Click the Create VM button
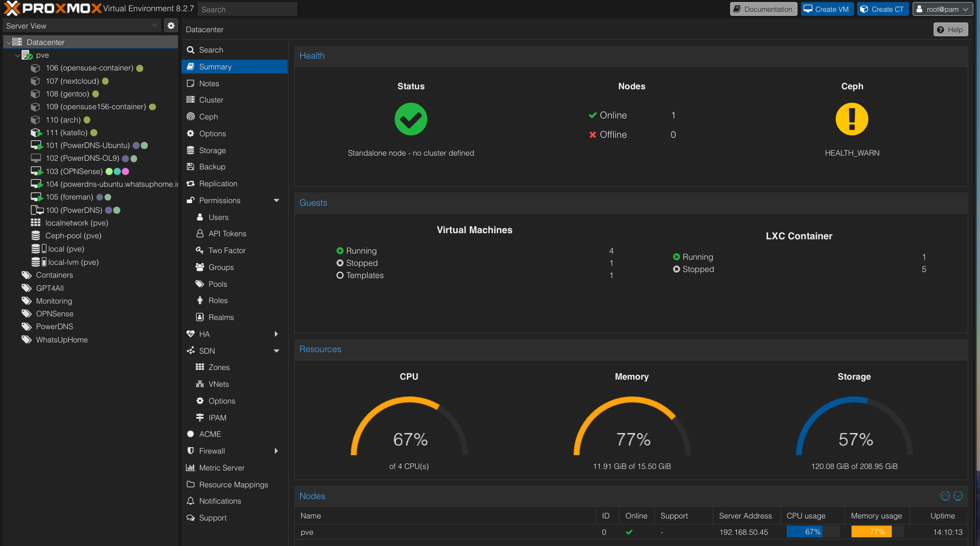Screen dimensions: 980x546 click(x=827, y=9)
